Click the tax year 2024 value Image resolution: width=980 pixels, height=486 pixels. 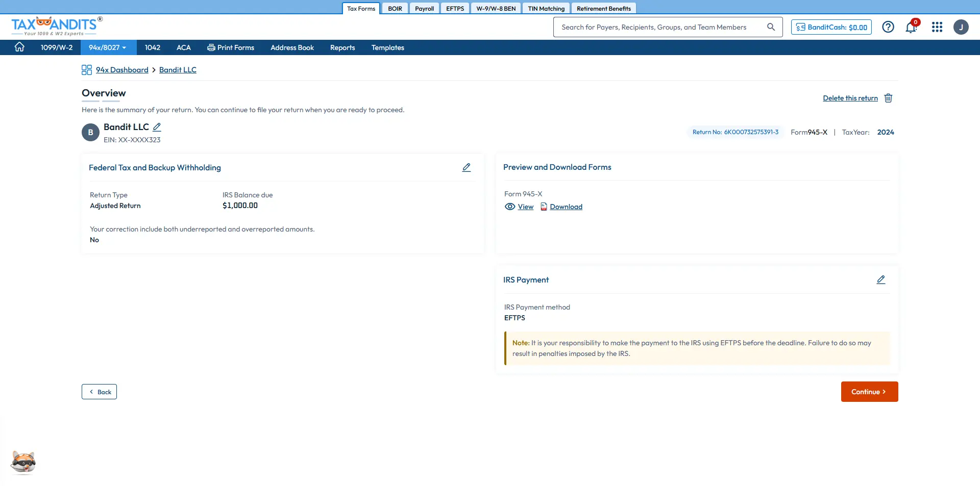tap(886, 132)
